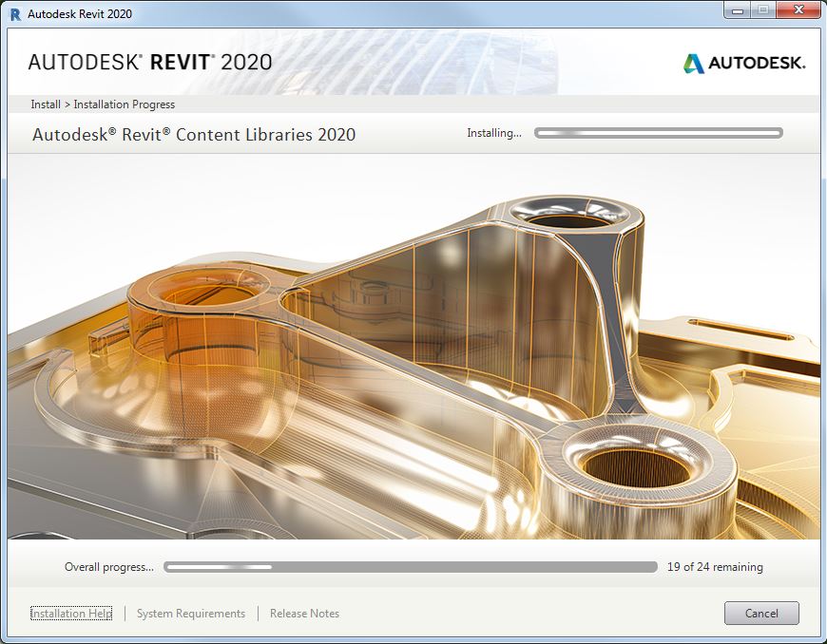Click the AUTODESK REVIT 2020 header title
This screenshot has width=827, height=644.
(x=150, y=62)
